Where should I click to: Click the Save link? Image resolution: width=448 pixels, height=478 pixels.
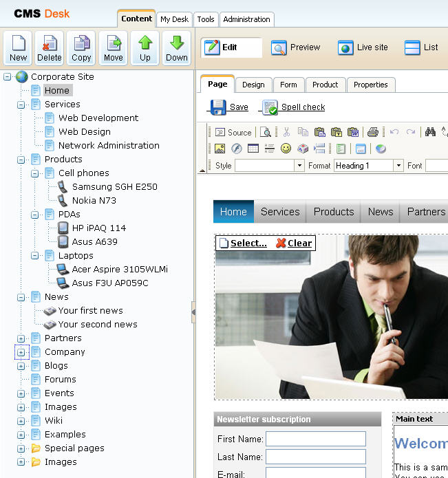click(x=239, y=107)
